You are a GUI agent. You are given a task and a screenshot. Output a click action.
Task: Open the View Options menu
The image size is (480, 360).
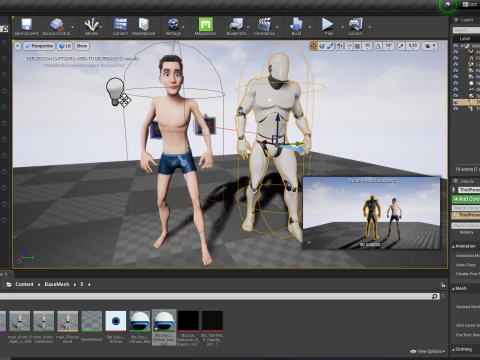[428, 351]
